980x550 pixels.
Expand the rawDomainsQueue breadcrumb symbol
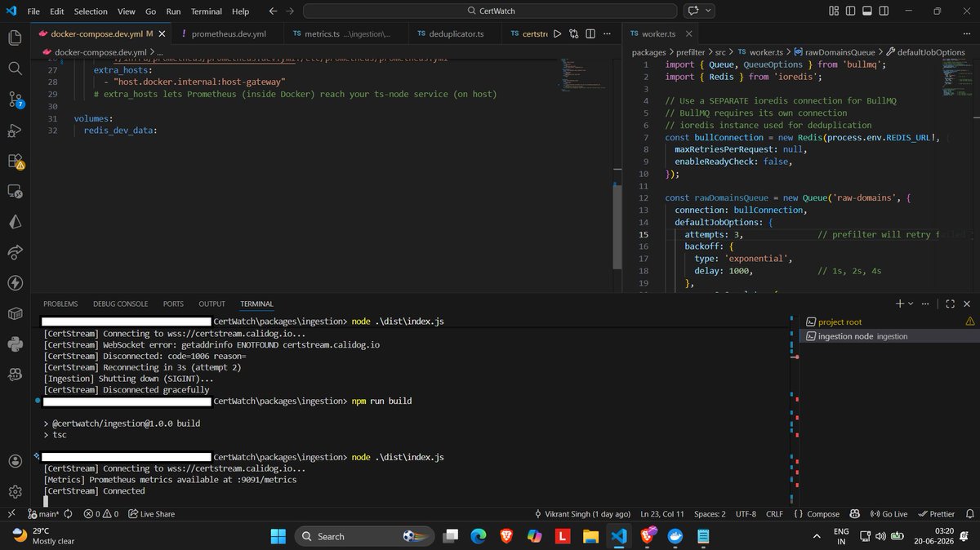point(833,51)
